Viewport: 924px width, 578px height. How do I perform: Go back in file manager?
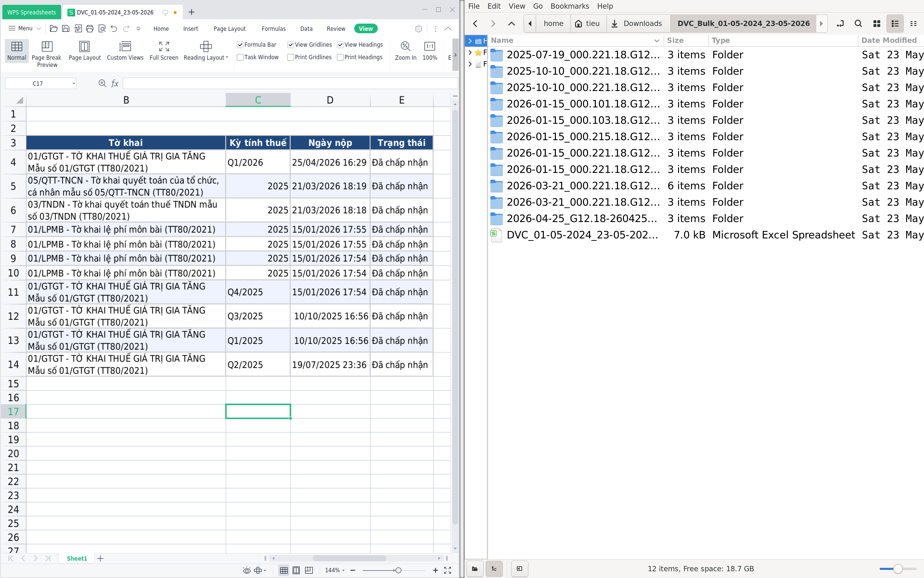[x=475, y=24]
